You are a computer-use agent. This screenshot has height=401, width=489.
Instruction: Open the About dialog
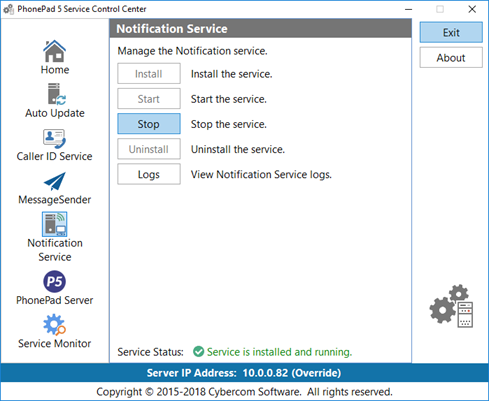coord(451,58)
